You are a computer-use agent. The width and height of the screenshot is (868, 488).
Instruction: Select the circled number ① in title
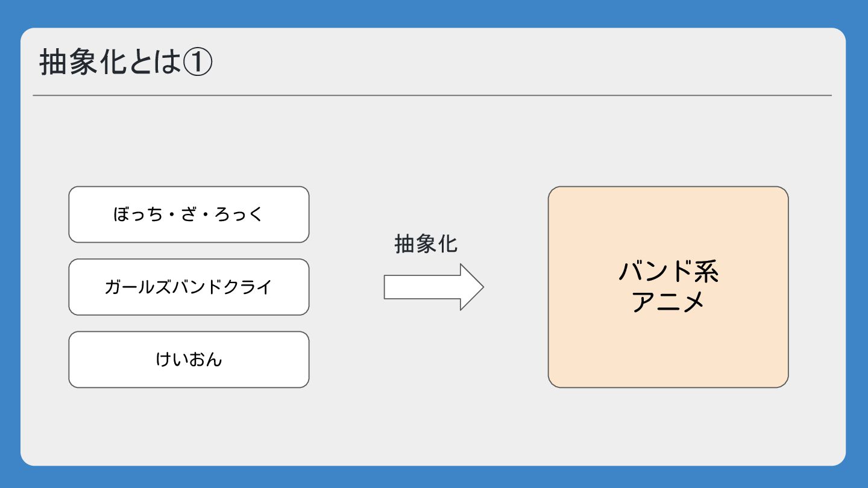[x=198, y=62]
